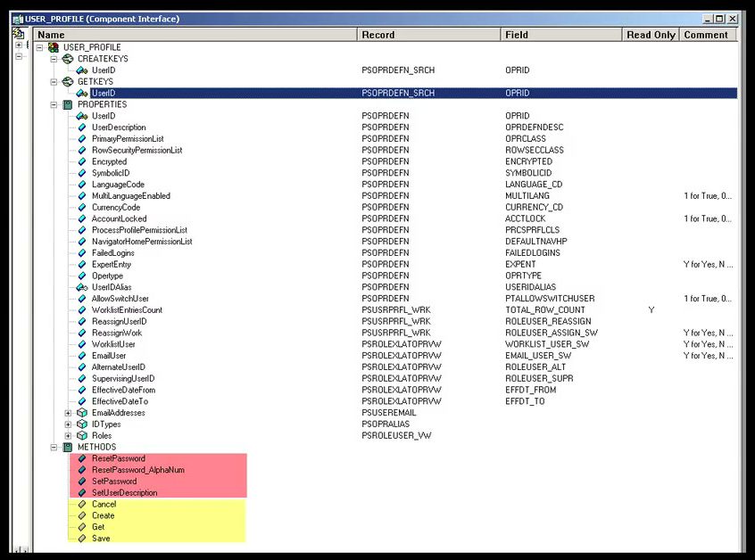Select the WorklistEntriesCount property

[127, 310]
